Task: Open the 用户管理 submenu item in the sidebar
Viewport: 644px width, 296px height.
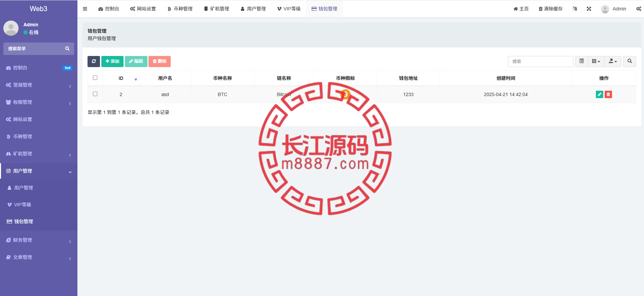Action: pos(39,188)
